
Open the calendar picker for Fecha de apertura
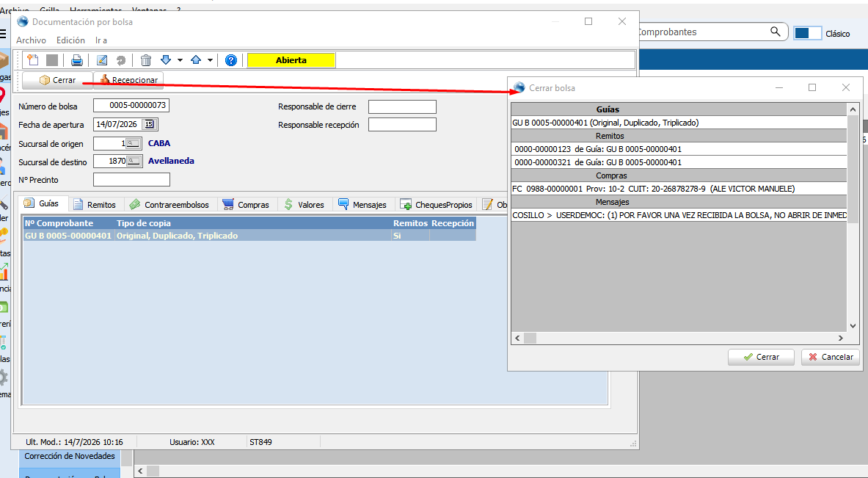150,124
